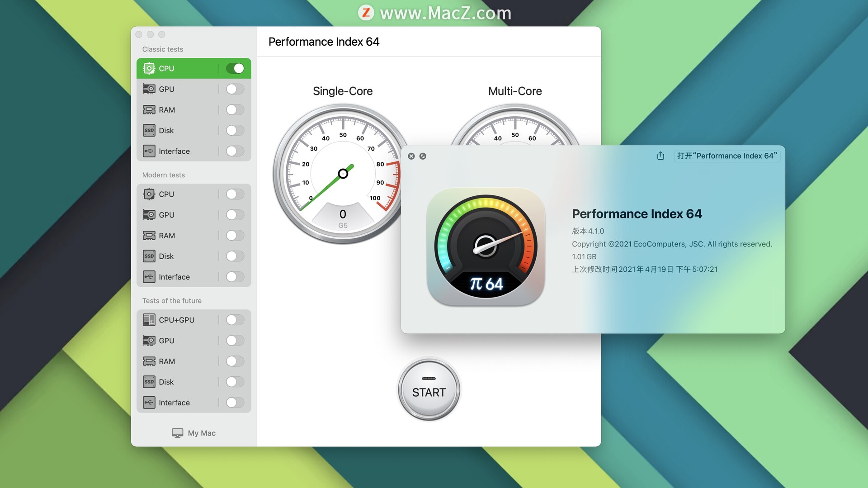
Task: Enable the Classic RAM test toggle
Action: click(x=235, y=110)
